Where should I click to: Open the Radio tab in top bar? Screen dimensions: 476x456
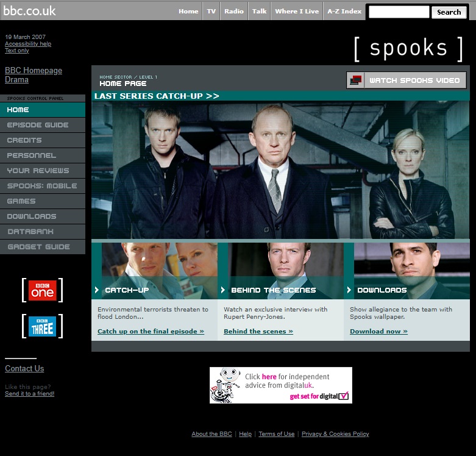(234, 11)
